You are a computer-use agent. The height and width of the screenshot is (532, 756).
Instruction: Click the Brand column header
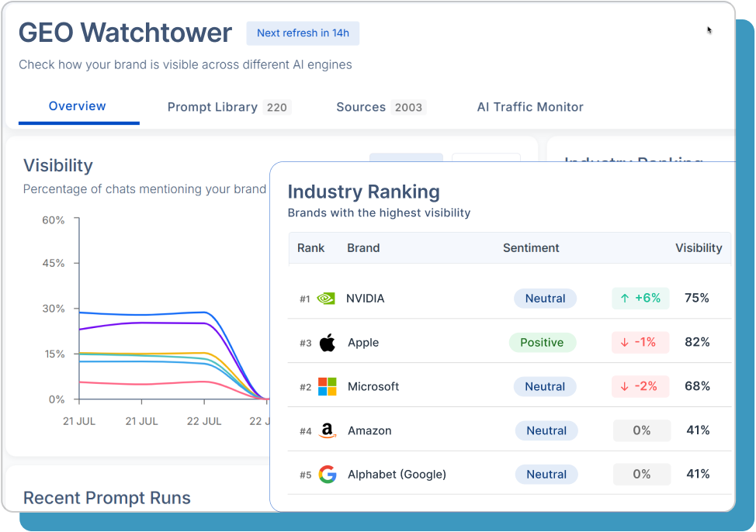(x=363, y=247)
